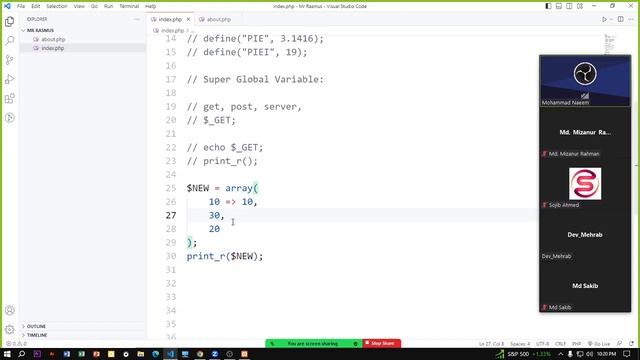Open the Run and Debug view
The image size is (640, 360).
(x=10, y=79)
